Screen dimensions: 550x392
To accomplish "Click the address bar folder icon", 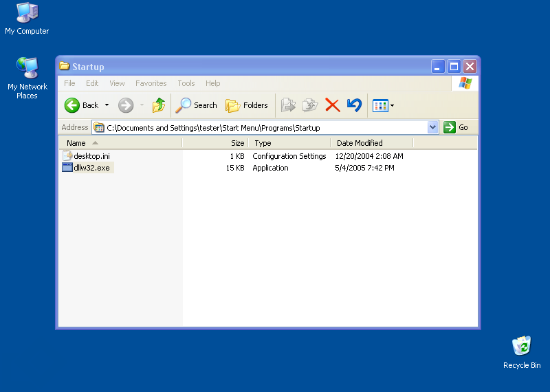I will click(99, 127).
